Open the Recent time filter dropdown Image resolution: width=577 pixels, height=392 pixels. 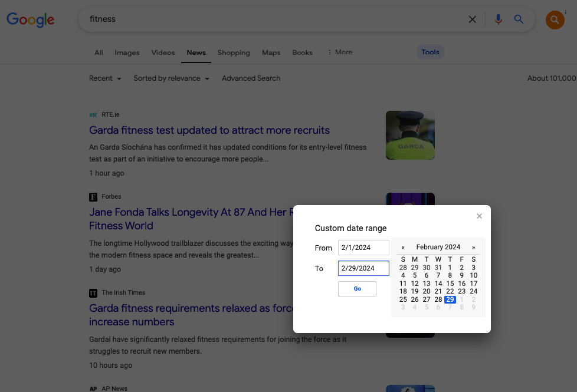pos(105,78)
